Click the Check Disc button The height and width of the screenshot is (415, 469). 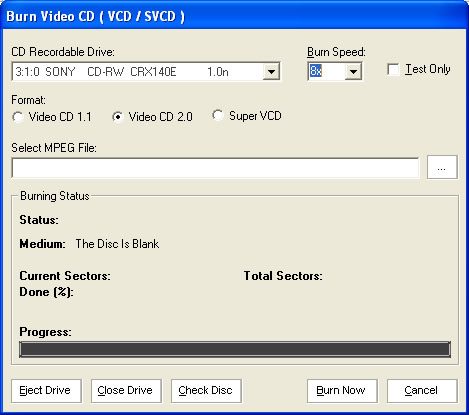[x=206, y=391]
